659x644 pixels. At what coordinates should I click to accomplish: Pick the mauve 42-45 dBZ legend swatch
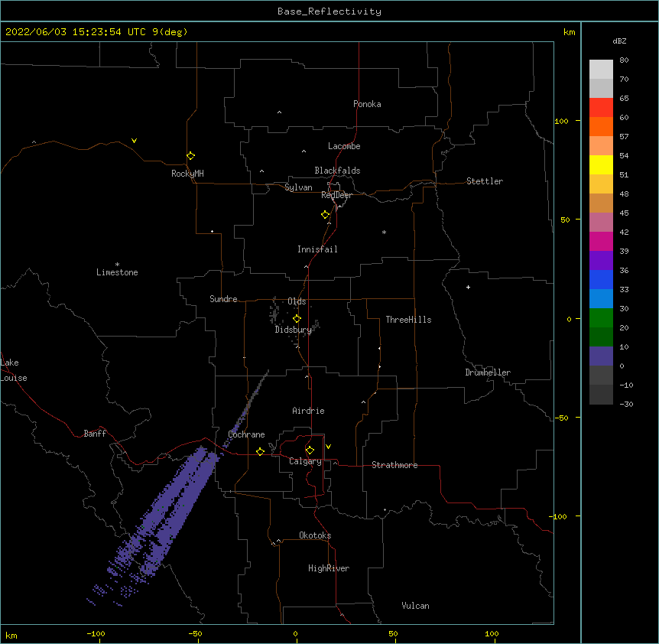[x=601, y=223]
